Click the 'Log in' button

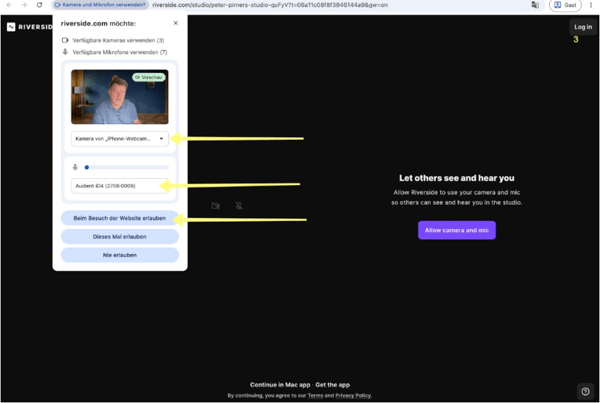tap(583, 27)
